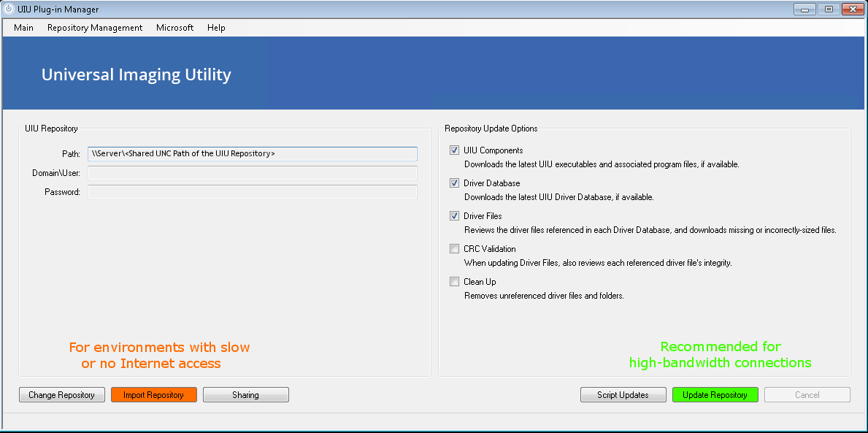Click the Domain\User input field
The width and height of the screenshot is (868, 433).
(x=253, y=173)
